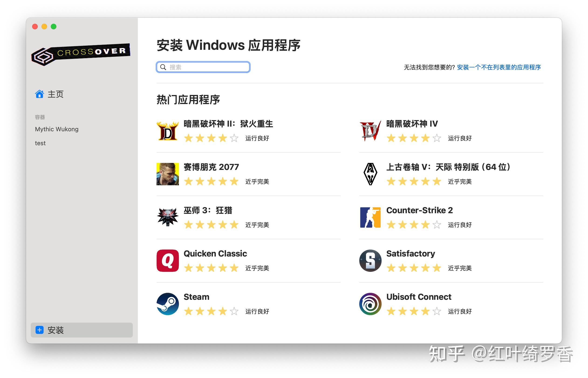Click the green zoom traffic light button
This screenshot has height=378, width=588.
point(54,27)
